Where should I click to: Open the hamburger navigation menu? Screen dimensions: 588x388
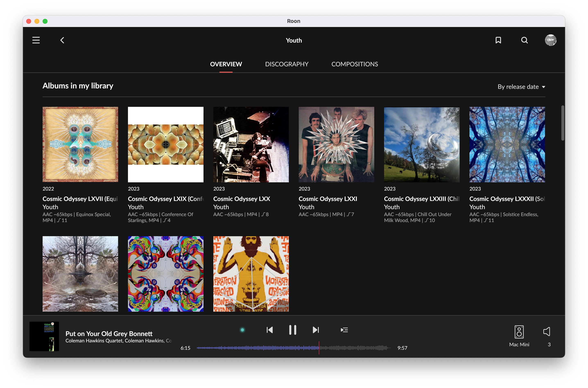pos(36,40)
